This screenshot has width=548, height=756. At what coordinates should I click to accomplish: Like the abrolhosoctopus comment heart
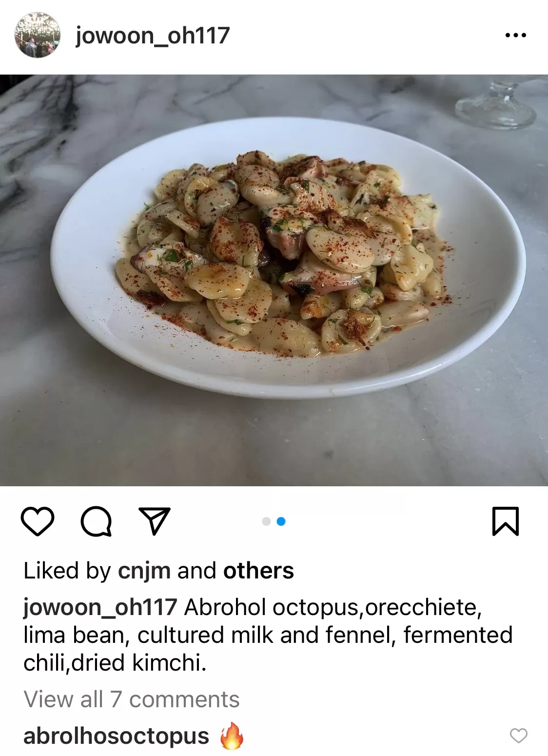tap(518, 736)
